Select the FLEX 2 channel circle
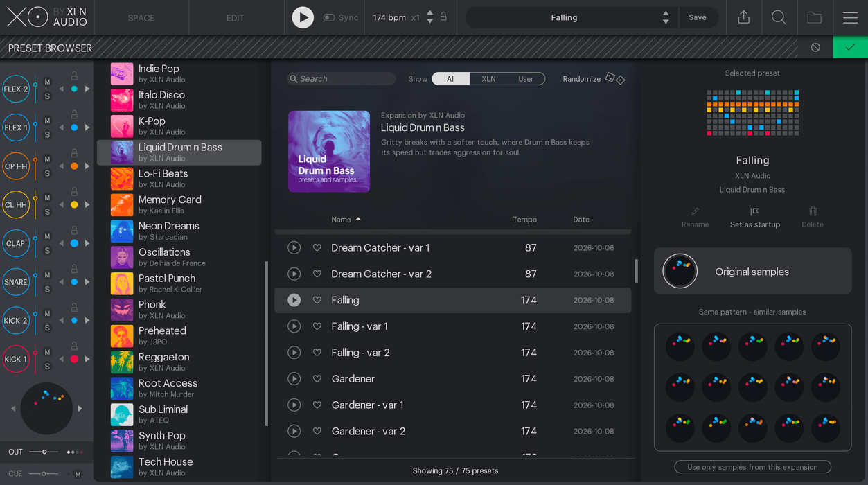 (16, 89)
